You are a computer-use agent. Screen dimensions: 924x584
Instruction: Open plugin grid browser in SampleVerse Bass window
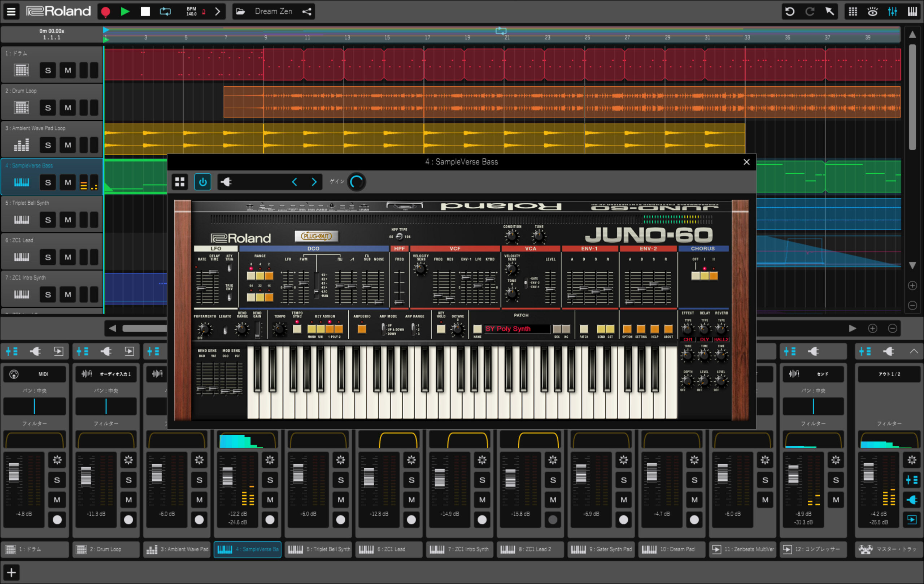click(180, 182)
